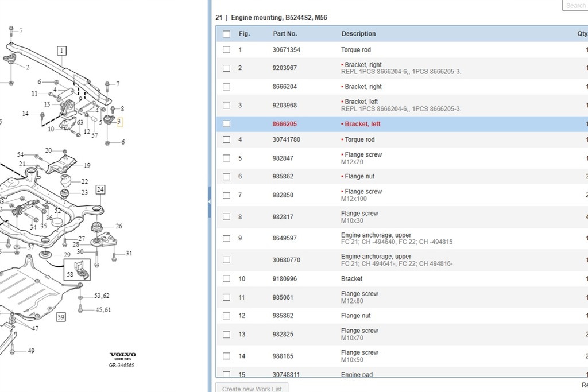
Task: Select checkbox for part 8666204
Action: coord(226,87)
